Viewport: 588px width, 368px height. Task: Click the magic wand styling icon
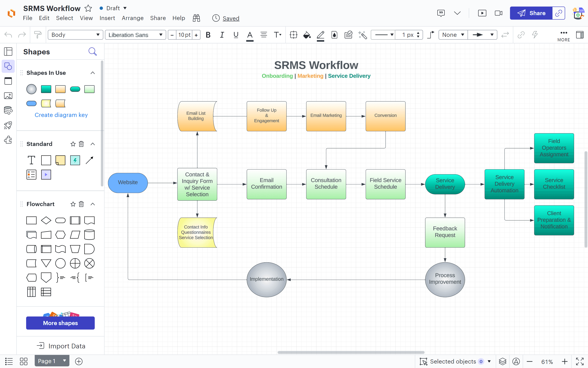click(362, 35)
